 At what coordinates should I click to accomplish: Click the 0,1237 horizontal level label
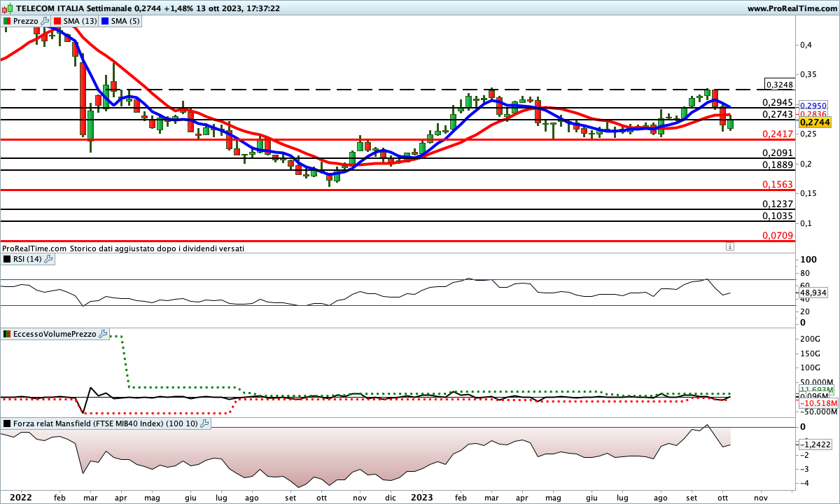777,204
